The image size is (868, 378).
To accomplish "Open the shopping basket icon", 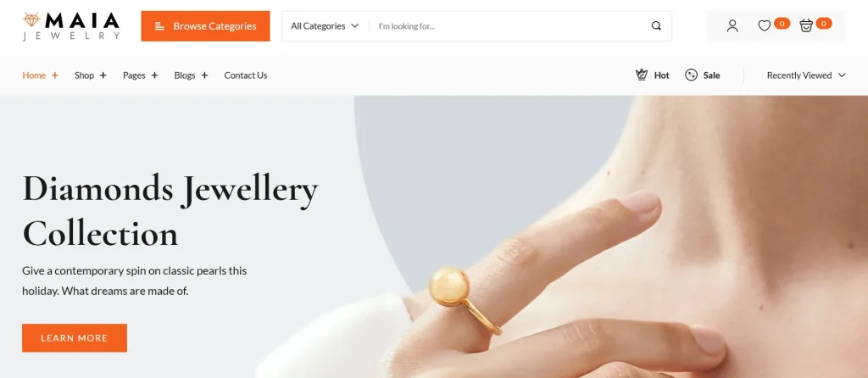I will pyautogui.click(x=806, y=25).
